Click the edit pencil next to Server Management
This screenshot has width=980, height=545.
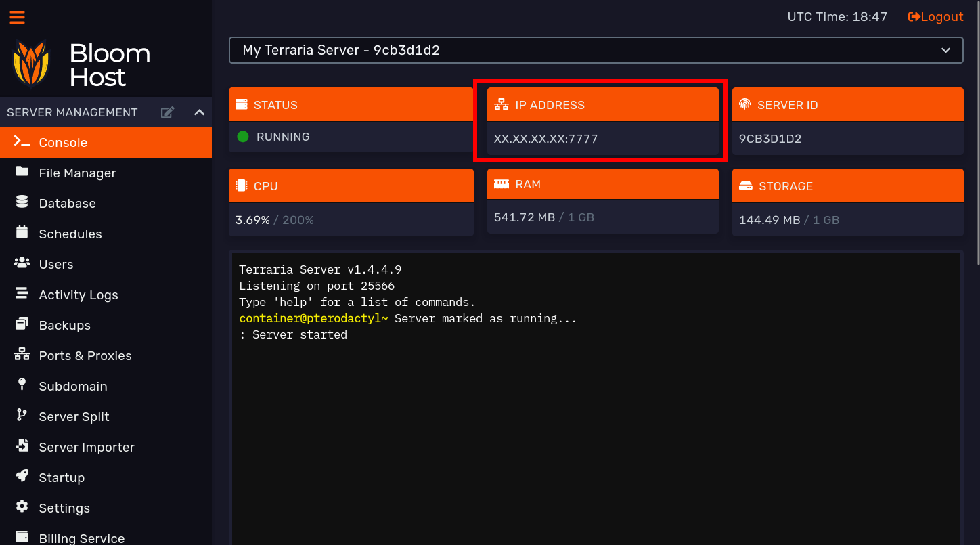167,112
